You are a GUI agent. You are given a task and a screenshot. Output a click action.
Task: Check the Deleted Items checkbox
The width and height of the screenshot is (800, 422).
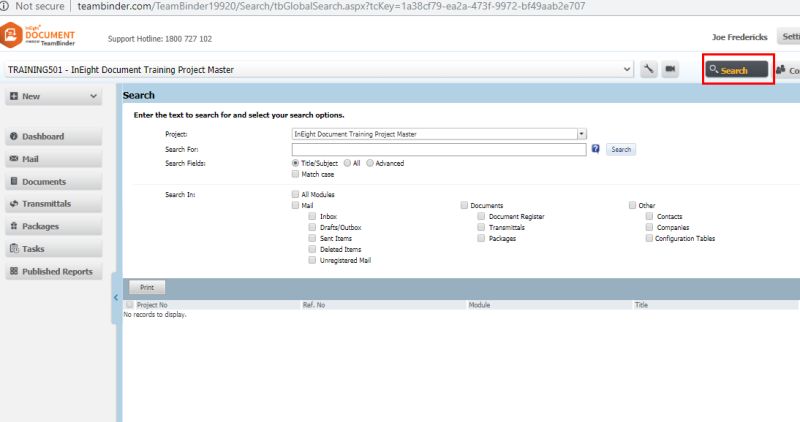tap(312, 249)
